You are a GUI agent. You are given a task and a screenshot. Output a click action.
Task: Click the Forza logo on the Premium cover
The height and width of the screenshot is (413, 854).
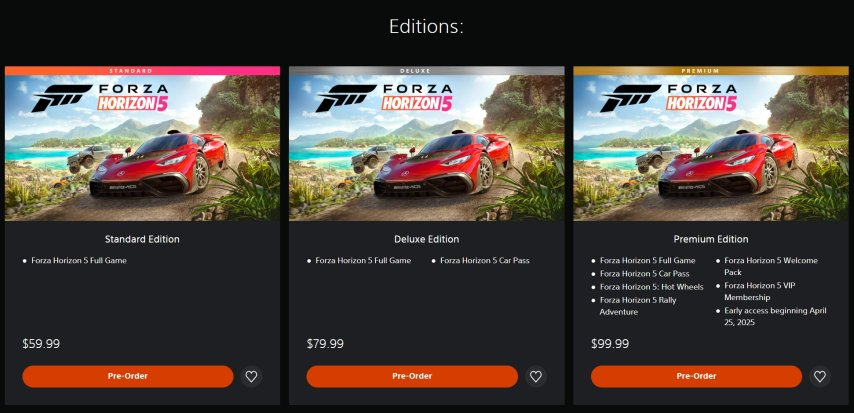(669, 98)
